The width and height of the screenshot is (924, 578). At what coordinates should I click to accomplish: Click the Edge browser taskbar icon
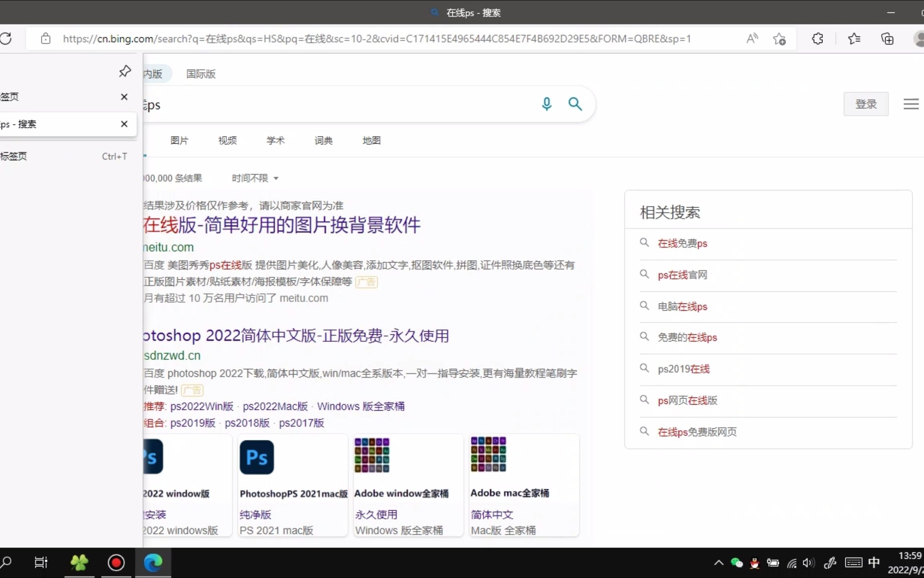(153, 562)
